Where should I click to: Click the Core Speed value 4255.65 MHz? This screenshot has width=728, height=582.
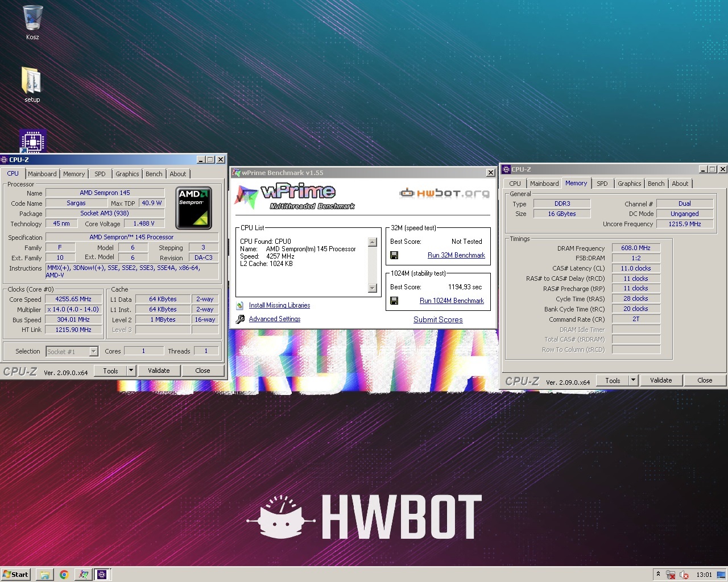(73, 299)
